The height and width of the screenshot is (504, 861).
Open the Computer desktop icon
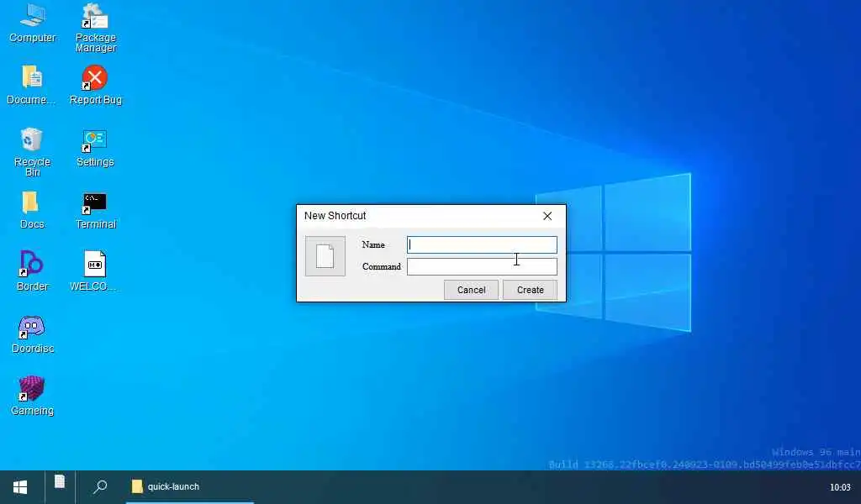[x=33, y=24]
